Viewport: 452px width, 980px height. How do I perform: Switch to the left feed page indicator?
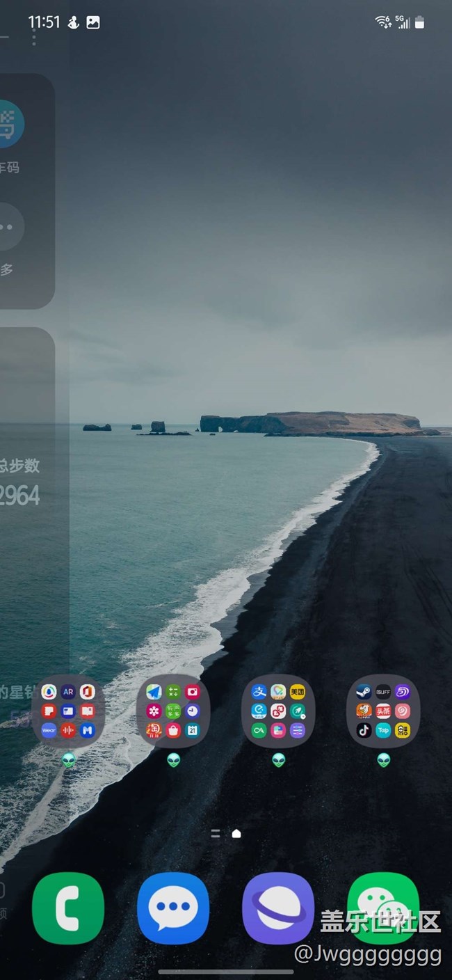click(216, 833)
